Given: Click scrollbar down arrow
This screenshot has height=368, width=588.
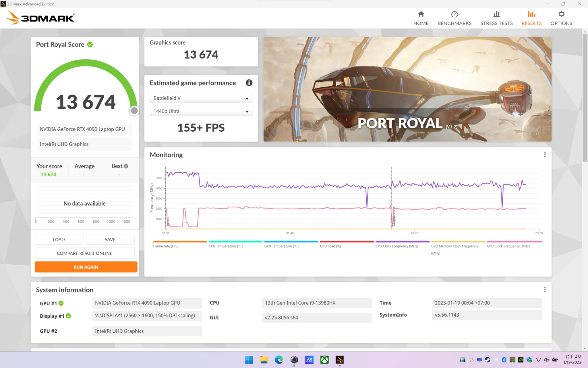Looking at the screenshot, I should point(585,348).
